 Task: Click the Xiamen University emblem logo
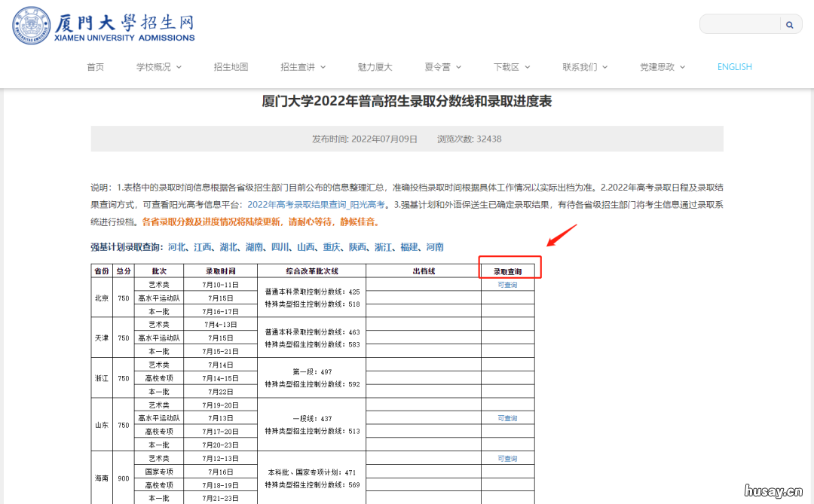point(31,25)
